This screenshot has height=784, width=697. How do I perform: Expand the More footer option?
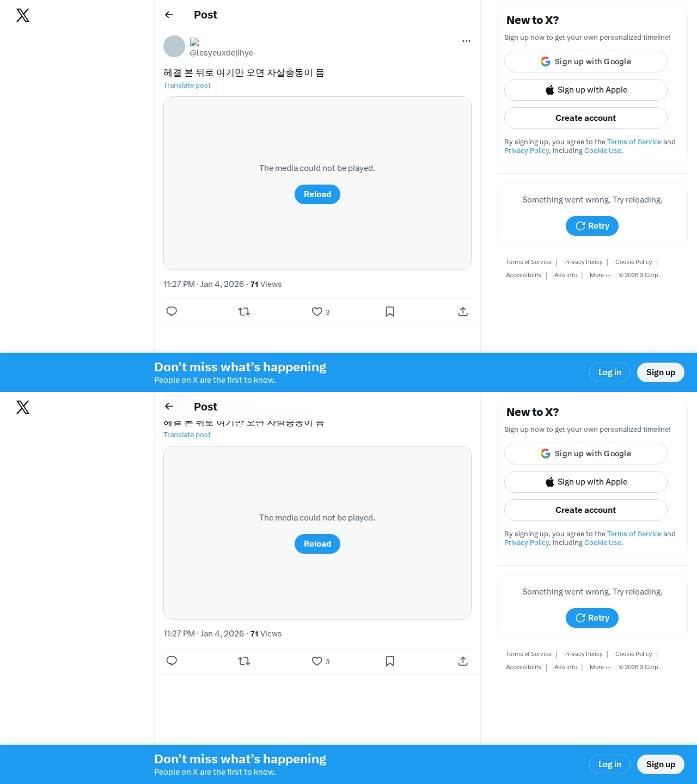[x=600, y=275]
